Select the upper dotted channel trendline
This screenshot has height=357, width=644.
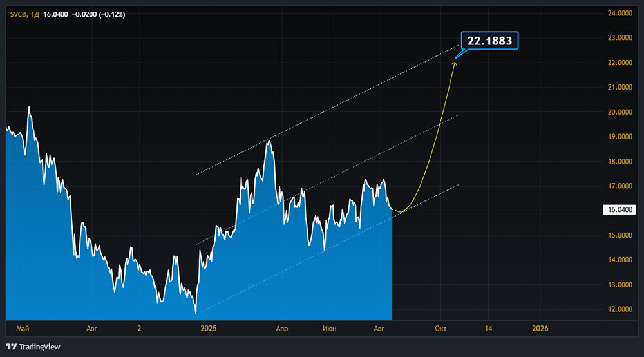click(327, 110)
